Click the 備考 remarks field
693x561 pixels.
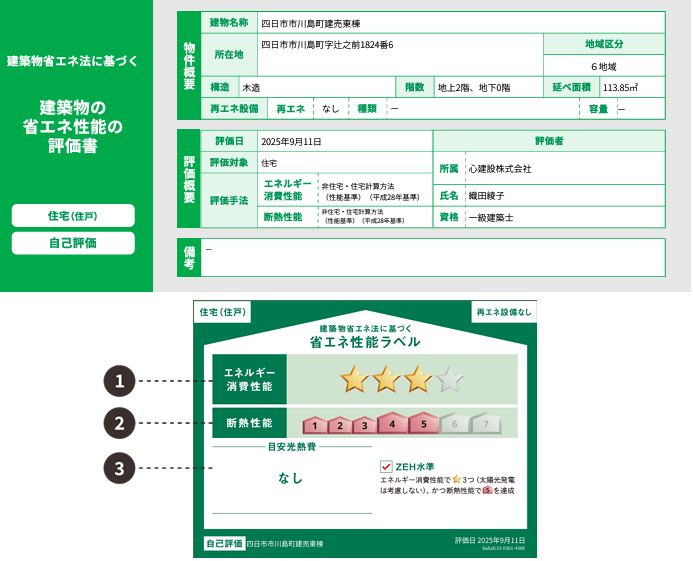[x=432, y=258]
